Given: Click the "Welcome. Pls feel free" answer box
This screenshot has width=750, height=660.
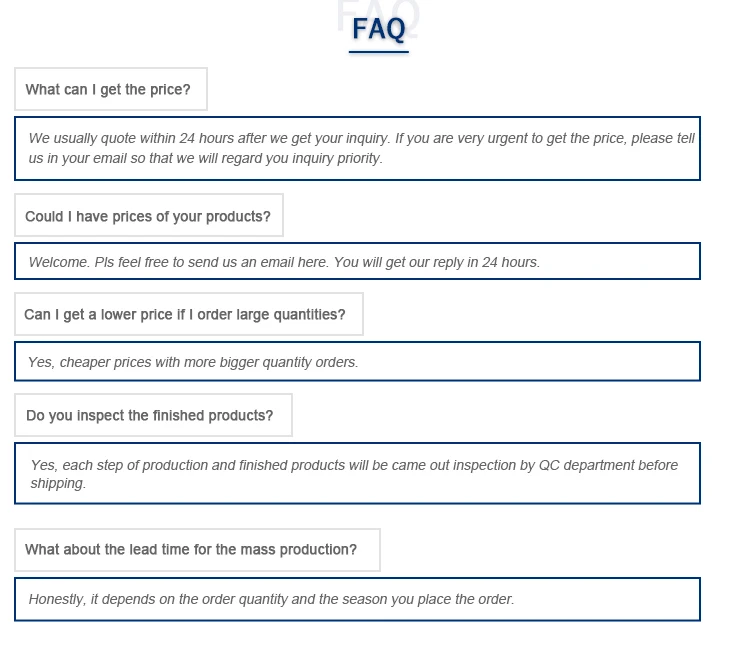Looking at the screenshot, I should click(x=357, y=262).
